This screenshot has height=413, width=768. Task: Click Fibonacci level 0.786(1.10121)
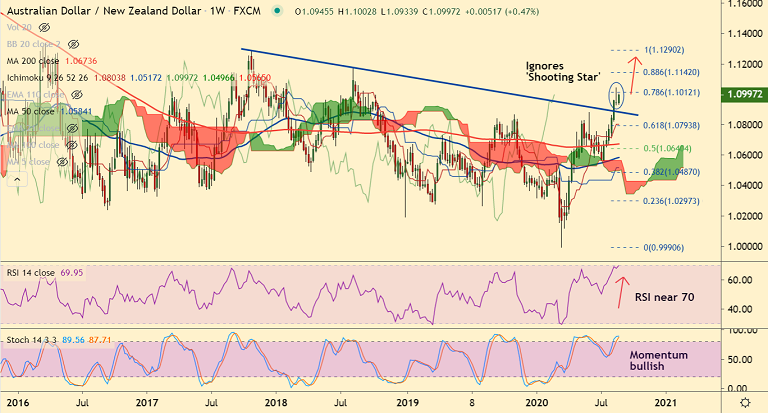click(672, 93)
